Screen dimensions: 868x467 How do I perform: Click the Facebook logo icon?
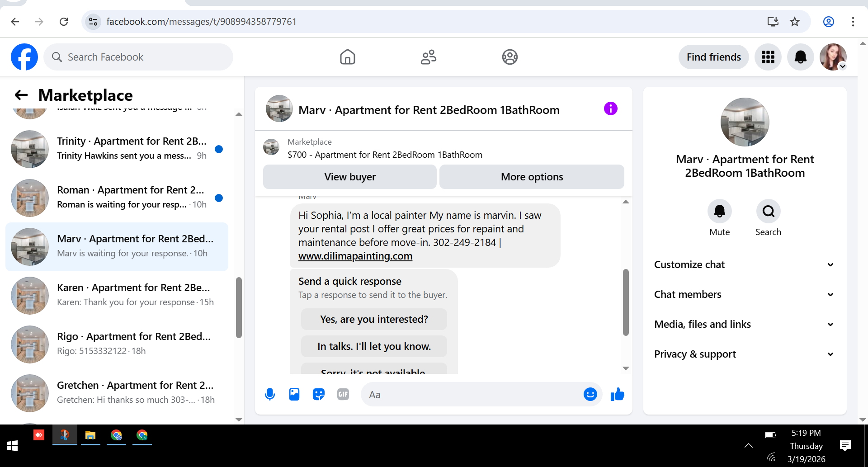coord(24,57)
